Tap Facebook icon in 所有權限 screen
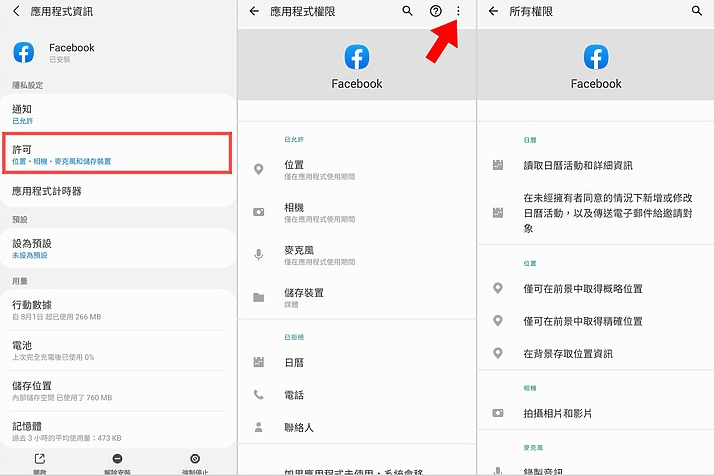The width and height of the screenshot is (714, 476). [x=596, y=57]
